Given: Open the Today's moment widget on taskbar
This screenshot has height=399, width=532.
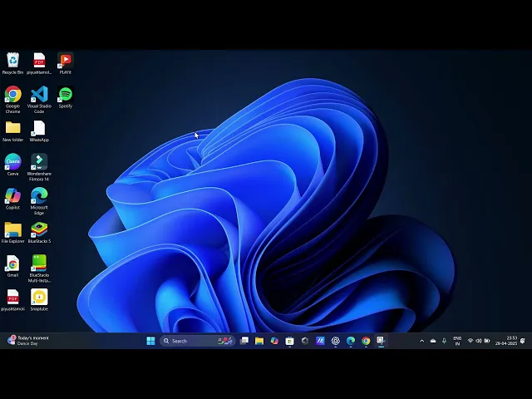Looking at the screenshot, I should [x=29, y=341].
